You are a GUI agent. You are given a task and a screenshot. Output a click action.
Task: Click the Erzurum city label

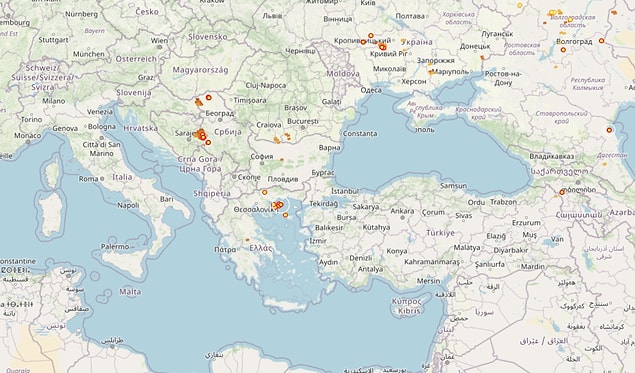tap(526, 223)
